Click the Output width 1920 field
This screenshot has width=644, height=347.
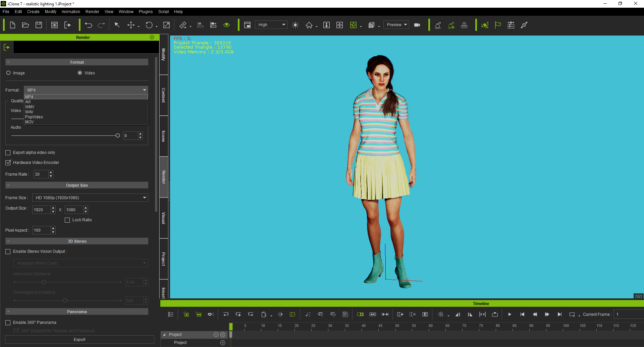click(x=41, y=210)
